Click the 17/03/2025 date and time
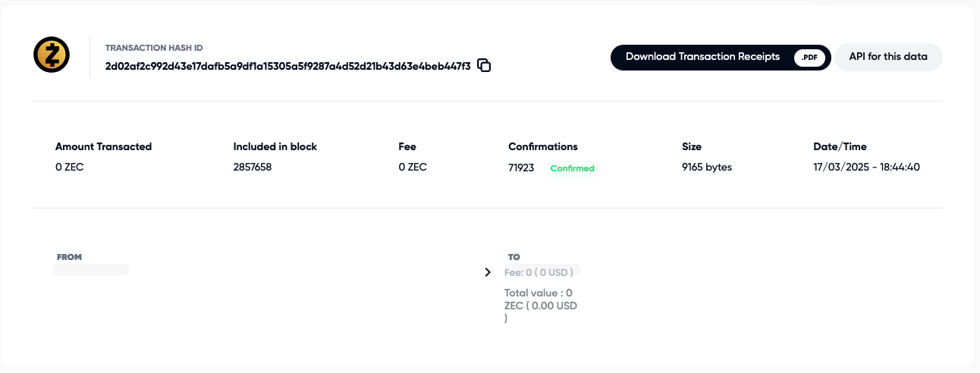The image size is (980, 373). pyautogui.click(x=866, y=167)
